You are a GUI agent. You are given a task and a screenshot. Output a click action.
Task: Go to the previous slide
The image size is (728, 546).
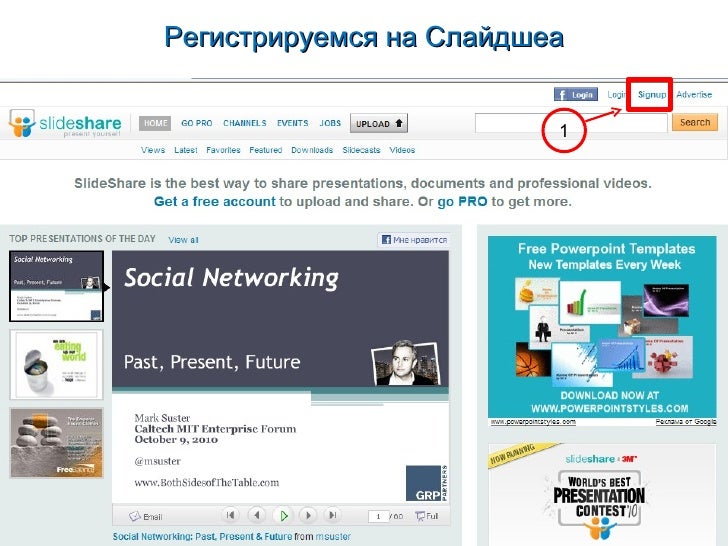point(257,515)
